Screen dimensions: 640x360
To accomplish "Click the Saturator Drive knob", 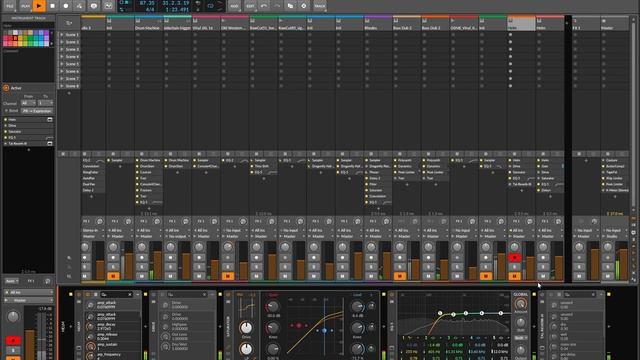I will tap(246, 327).
